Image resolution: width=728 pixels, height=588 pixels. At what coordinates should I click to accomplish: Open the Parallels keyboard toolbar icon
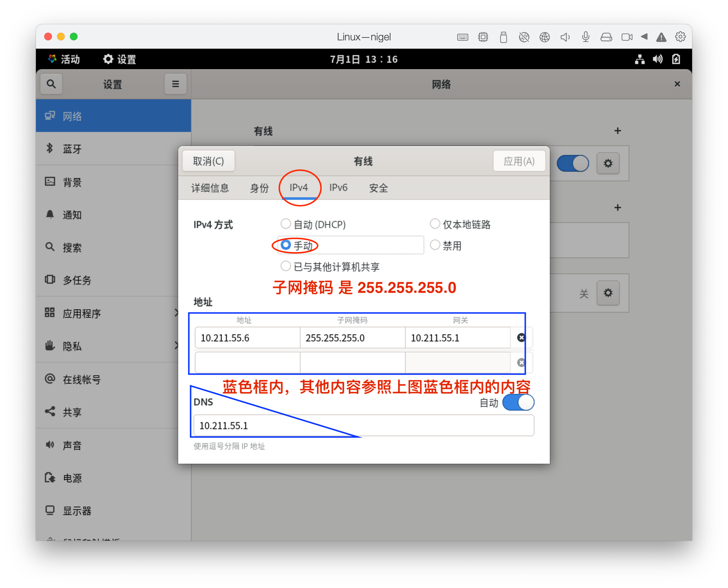462,37
